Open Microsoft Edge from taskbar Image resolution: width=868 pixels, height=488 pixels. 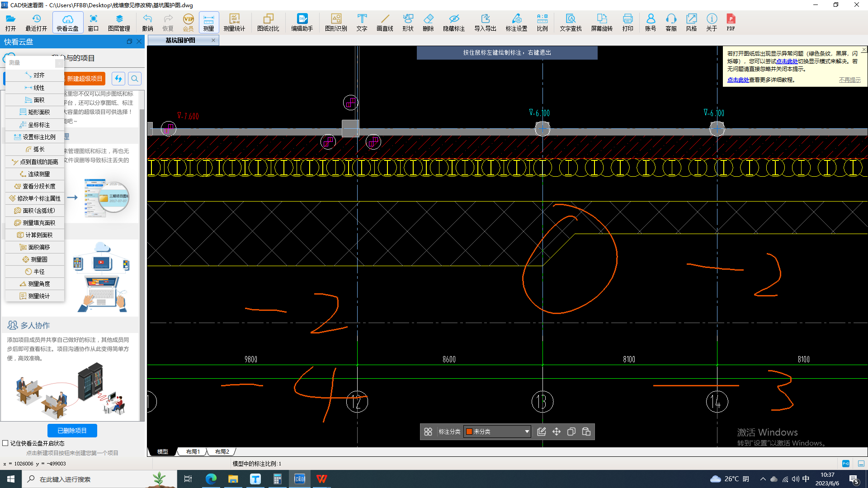pyautogui.click(x=211, y=479)
